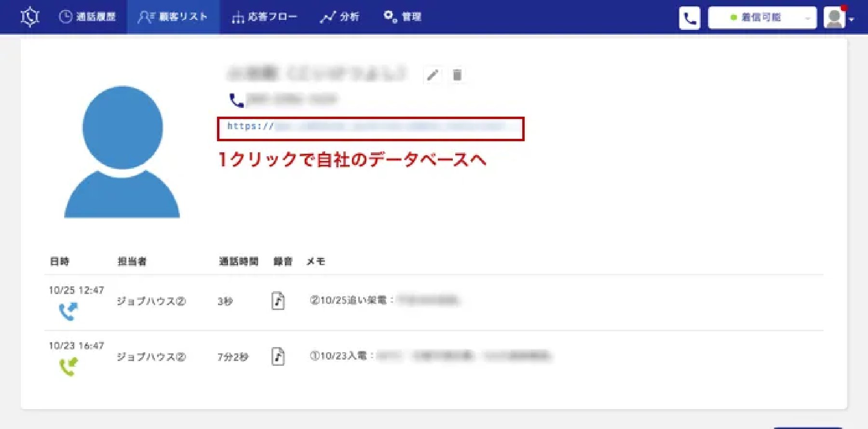
Task: Click the blurred customer name heading
Action: (317, 73)
